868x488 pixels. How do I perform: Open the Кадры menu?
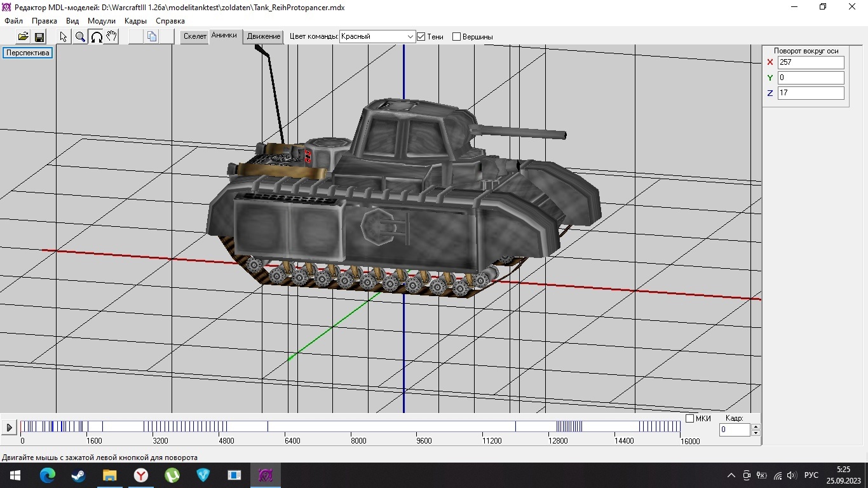(135, 21)
